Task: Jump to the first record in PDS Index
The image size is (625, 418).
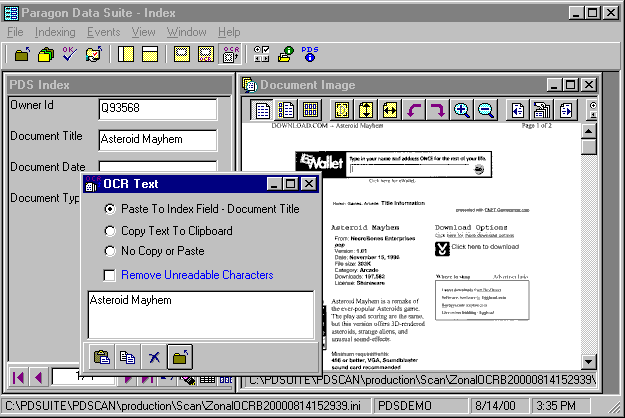Action: tap(18, 377)
